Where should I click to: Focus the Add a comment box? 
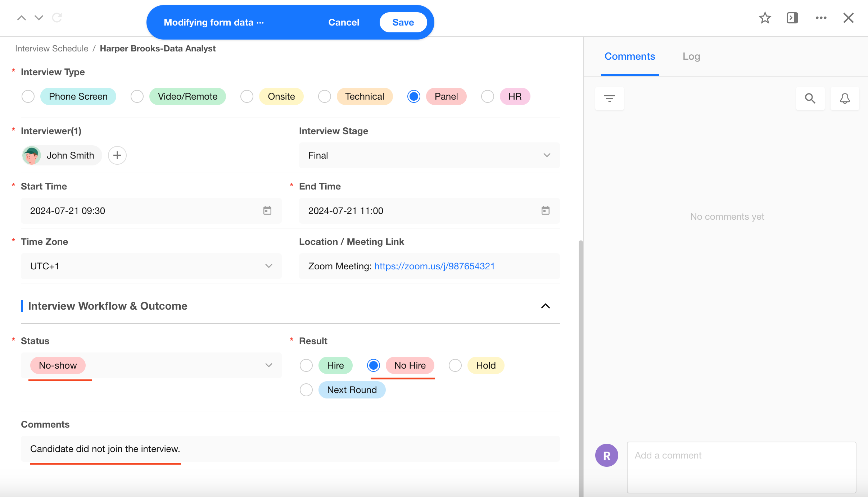coord(741,468)
